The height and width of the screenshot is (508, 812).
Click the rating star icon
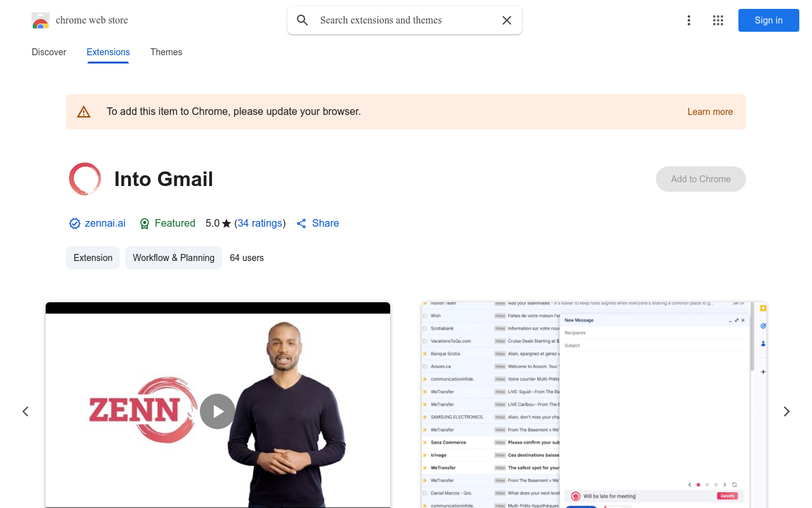tap(226, 224)
